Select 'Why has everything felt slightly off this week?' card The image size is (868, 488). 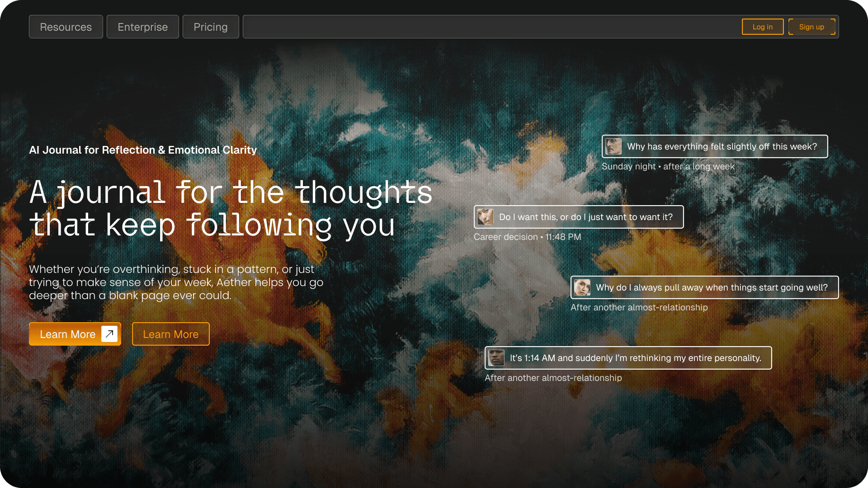tap(722, 146)
